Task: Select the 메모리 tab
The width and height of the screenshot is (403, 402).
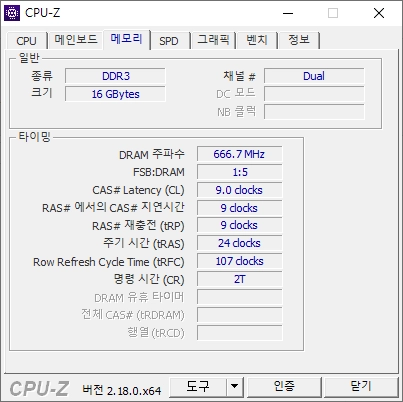Action: pyautogui.click(x=127, y=39)
